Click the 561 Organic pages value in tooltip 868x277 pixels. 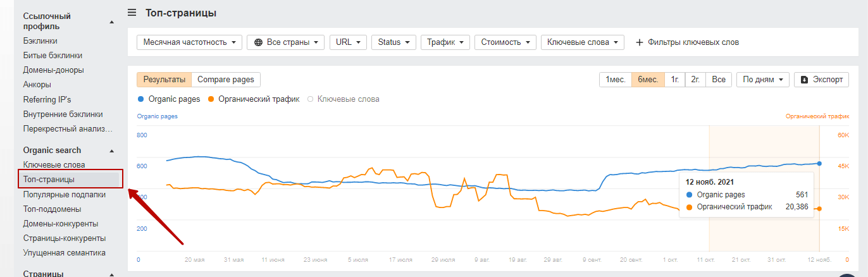click(802, 195)
